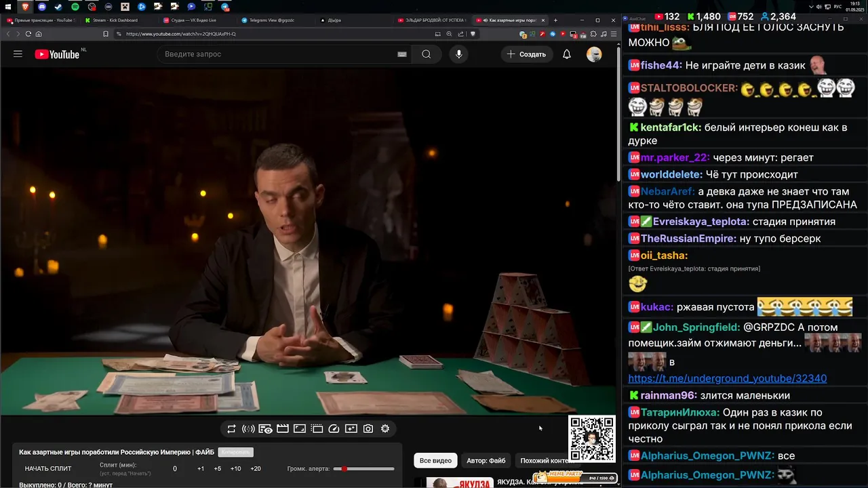This screenshot has width=868, height=488.
Task: Select the Автор: Файб filter chip
Action: (x=486, y=461)
